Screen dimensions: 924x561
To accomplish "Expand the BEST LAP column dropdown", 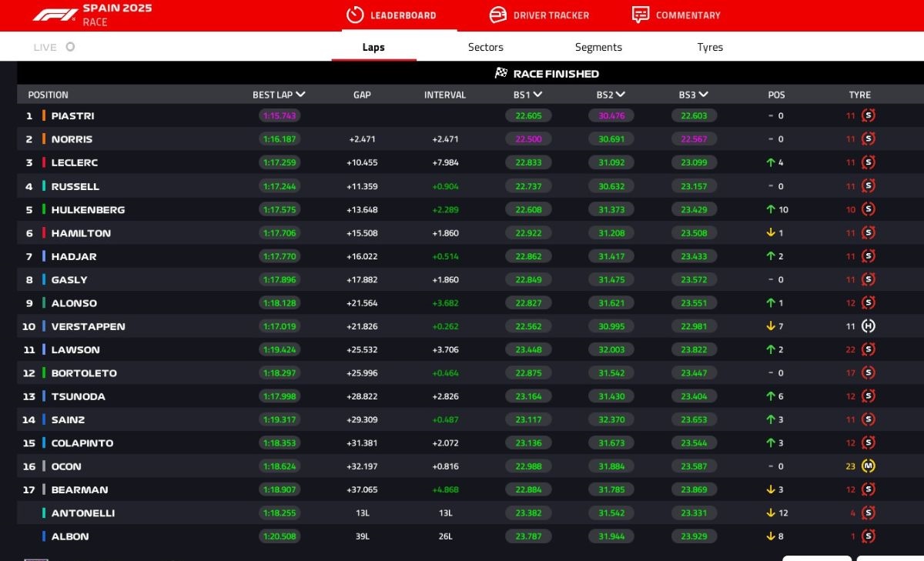I will (300, 95).
